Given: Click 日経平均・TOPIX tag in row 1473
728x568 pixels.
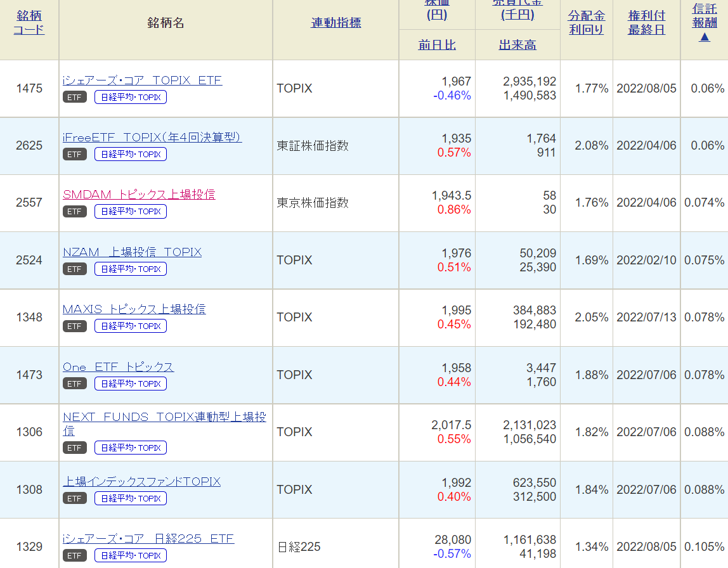Looking at the screenshot, I should tap(131, 384).
